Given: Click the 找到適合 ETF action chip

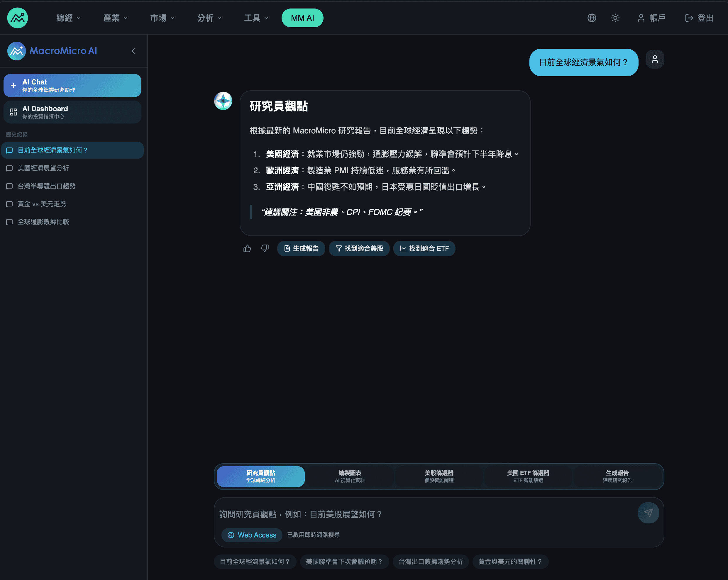Looking at the screenshot, I should 424,249.
